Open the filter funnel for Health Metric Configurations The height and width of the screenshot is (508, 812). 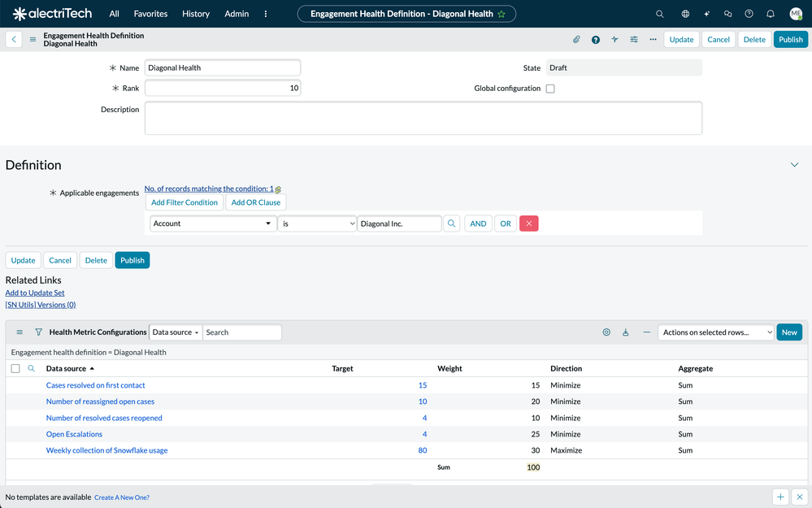[37, 332]
